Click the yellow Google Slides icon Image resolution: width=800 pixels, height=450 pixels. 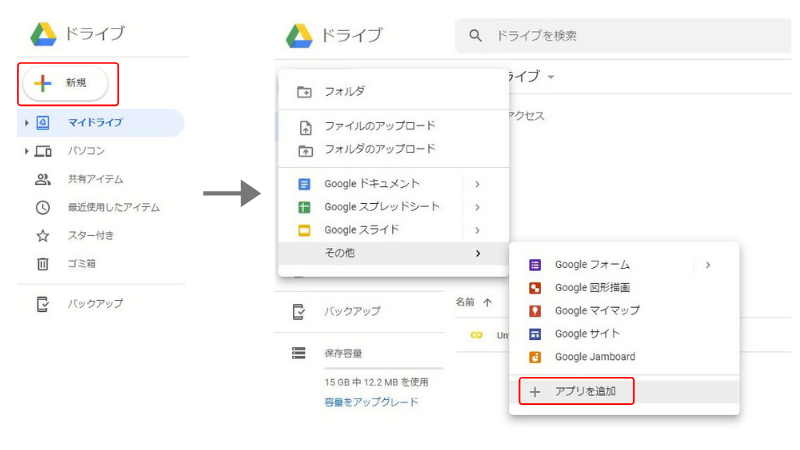pyautogui.click(x=304, y=231)
